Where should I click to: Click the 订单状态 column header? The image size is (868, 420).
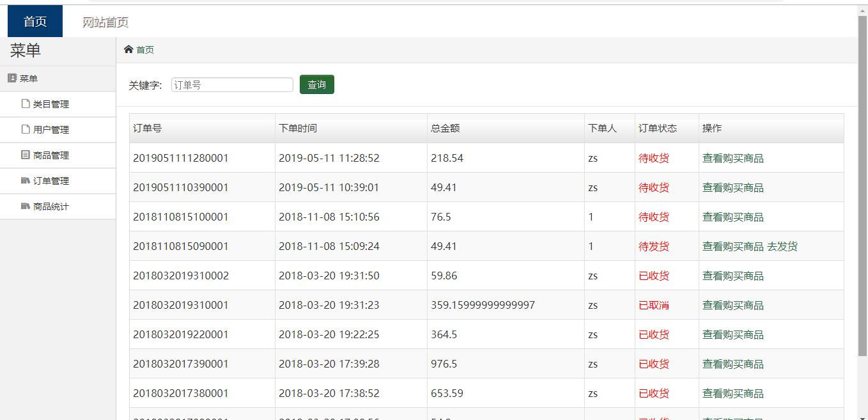(x=657, y=128)
